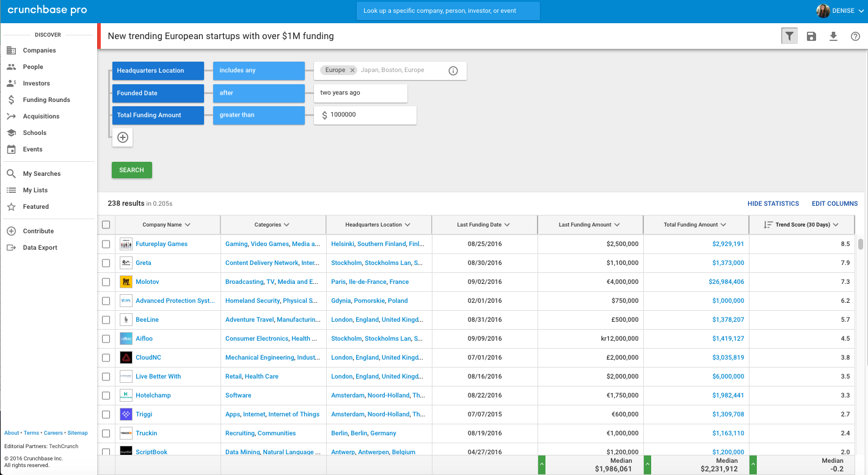The image size is (868, 475).
Task: Open the help question mark icon
Action: point(855,37)
